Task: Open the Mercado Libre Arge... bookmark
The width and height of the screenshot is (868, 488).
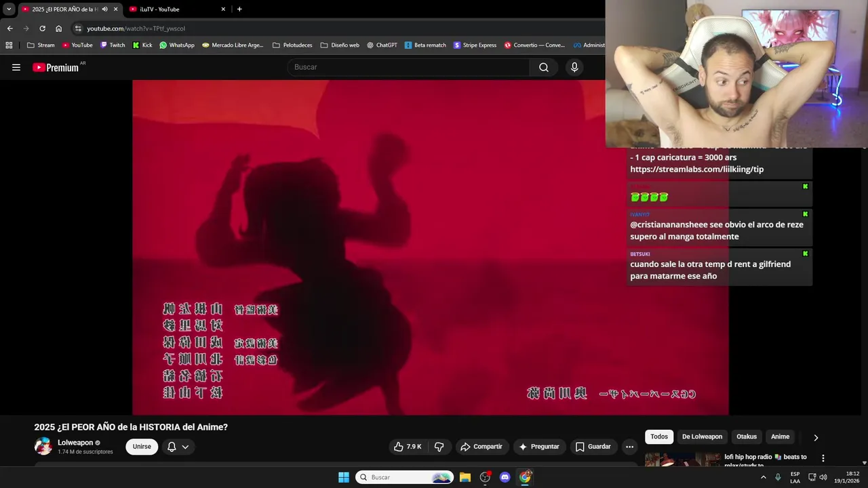Action: 233,45
